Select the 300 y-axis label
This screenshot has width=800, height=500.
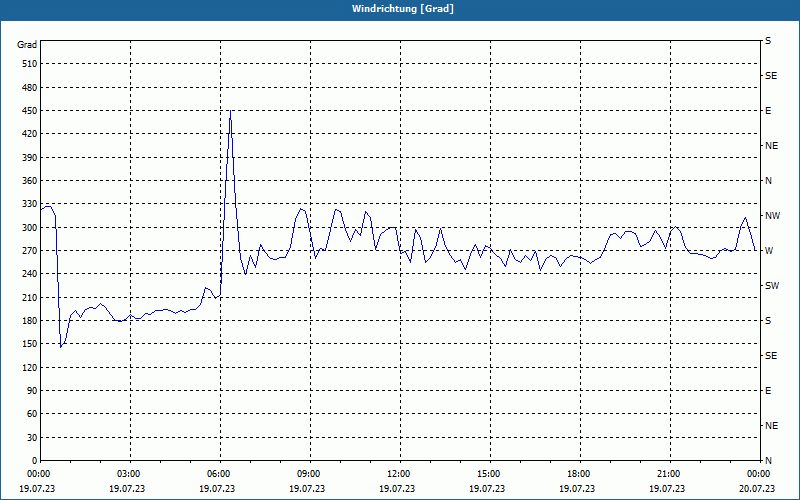point(30,228)
